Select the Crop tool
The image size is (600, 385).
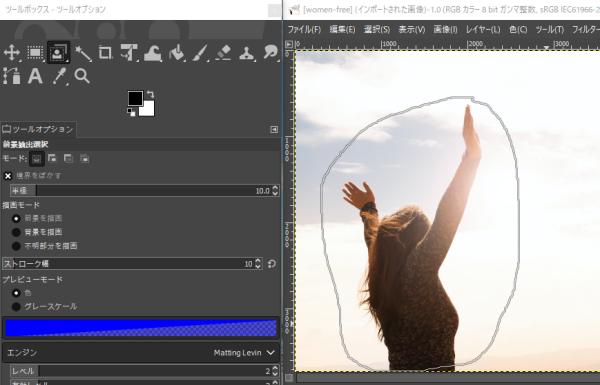[105, 53]
